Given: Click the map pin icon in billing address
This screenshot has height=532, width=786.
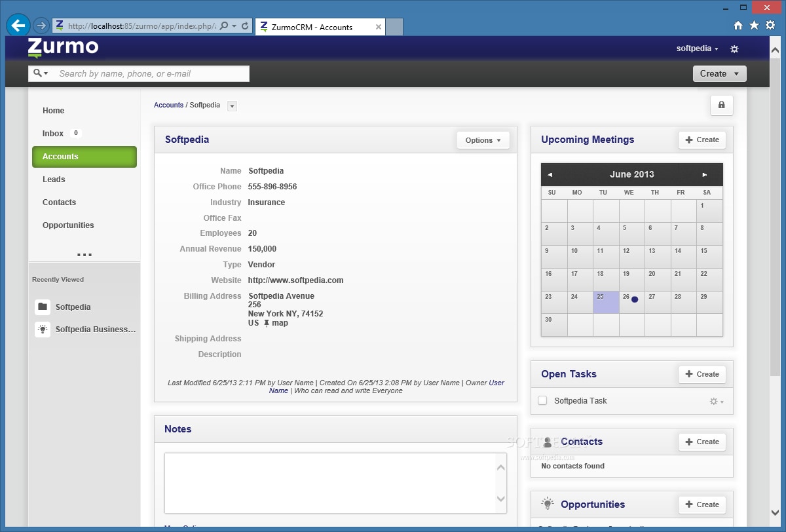Looking at the screenshot, I should point(267,323).
